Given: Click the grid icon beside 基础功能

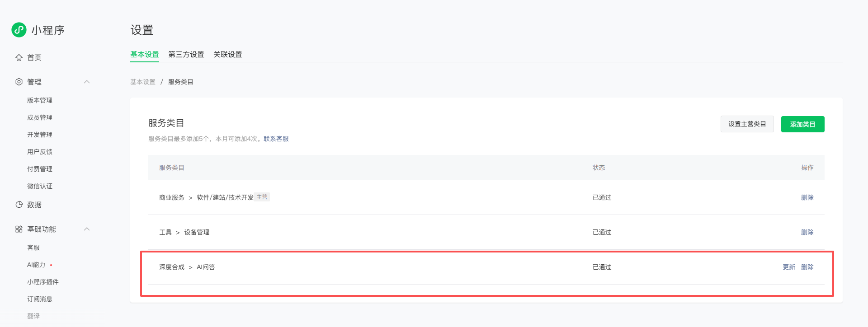Looking at the screenshot, I should click(19, 229).
